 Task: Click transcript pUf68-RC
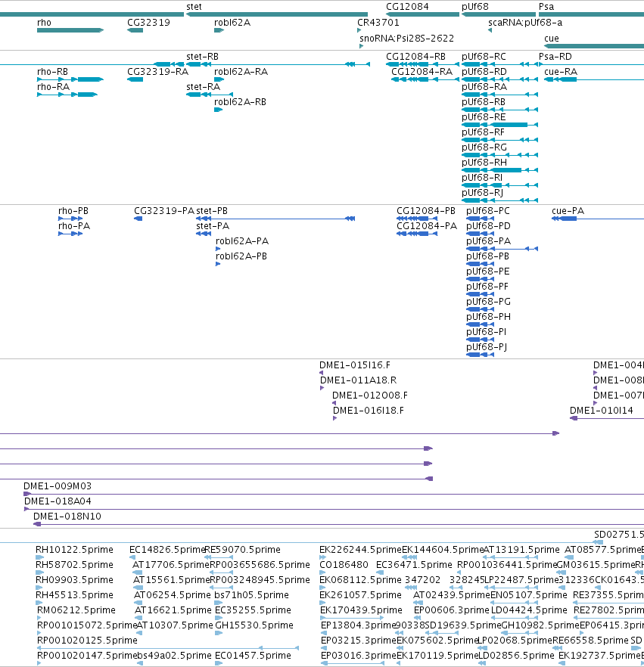point(499,64)
